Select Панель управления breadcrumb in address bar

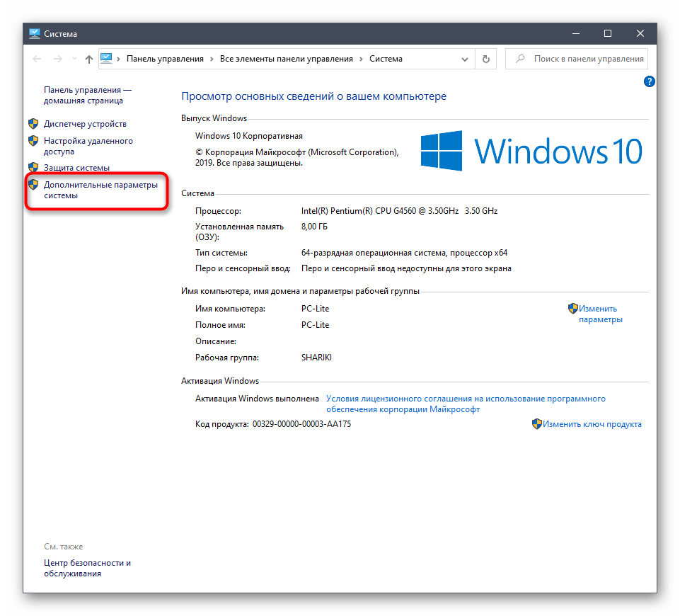point(164,59)
